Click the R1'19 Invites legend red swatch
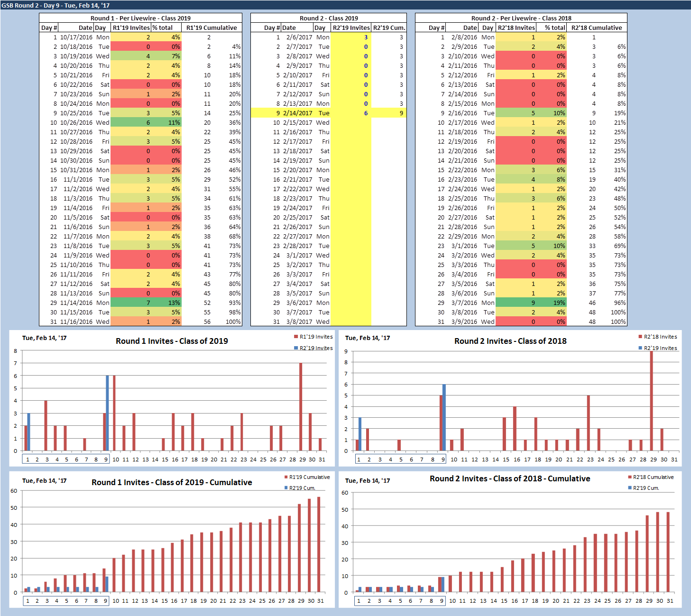The height and width of the screenshot is (616, 691). coord(296,337)
